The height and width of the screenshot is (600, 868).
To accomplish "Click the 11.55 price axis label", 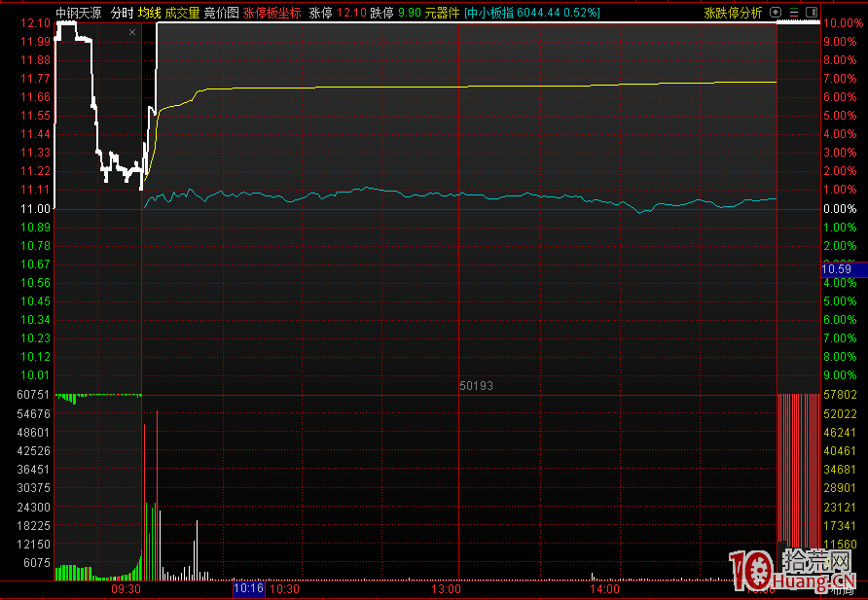I will pos(35,116).
